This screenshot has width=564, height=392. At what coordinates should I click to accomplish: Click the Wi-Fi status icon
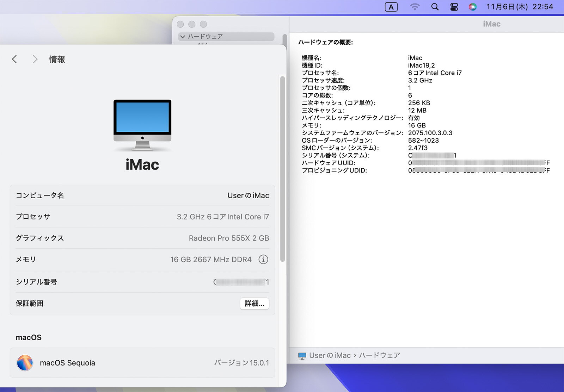(415, 7)
